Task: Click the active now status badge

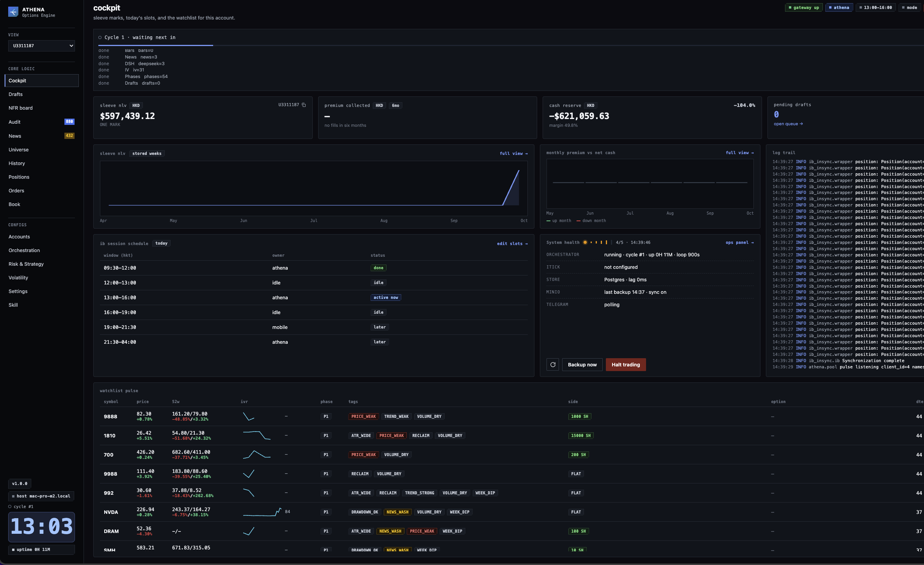Action: point(386,297)
